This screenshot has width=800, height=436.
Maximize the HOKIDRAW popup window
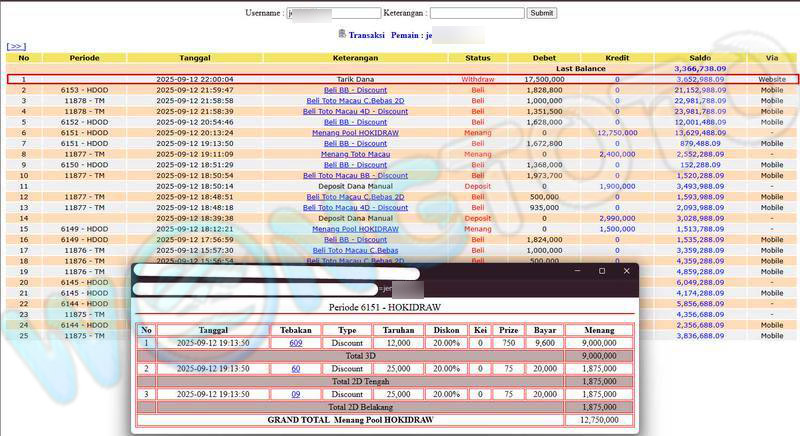point(601,271)
